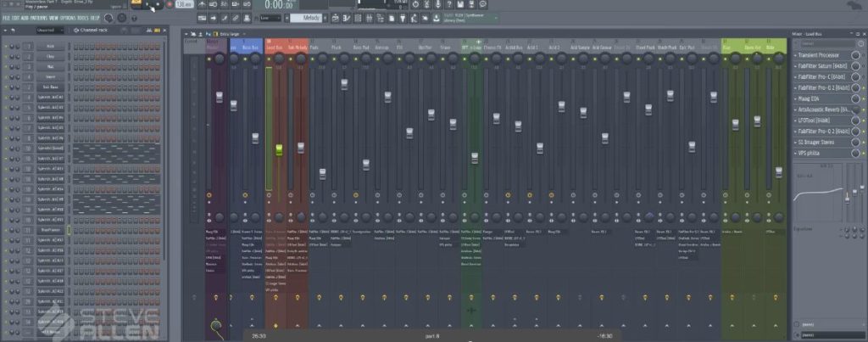Screen dimensions: 868x342
Task: Open the PATTERNS menu
Action: 39,19
